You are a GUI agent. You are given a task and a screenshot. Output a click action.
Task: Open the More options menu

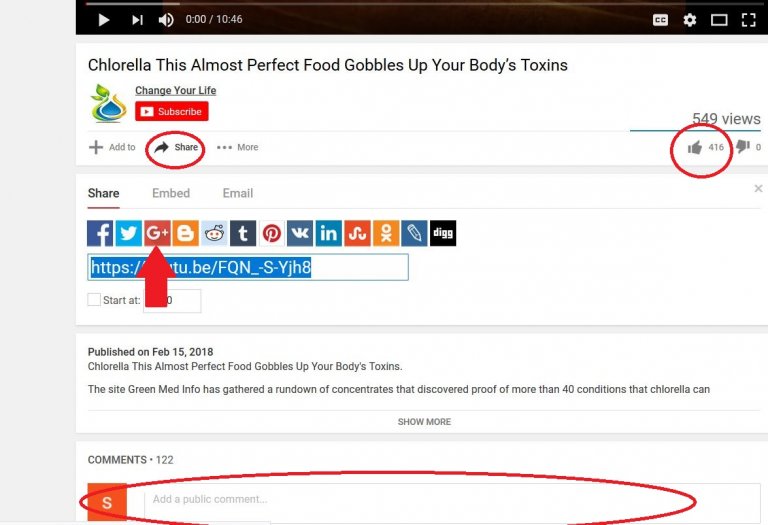(x=238, y=147)
